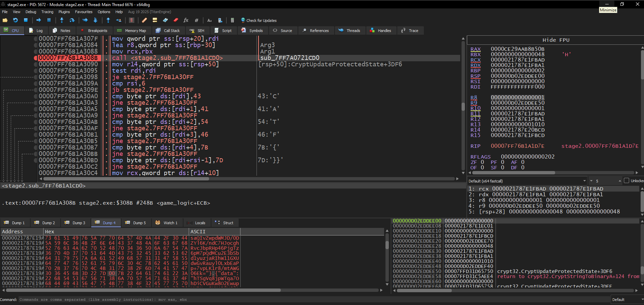Pause execution with the pause icon
Viewport: 644px width, 305px height.
click(49, 20)
